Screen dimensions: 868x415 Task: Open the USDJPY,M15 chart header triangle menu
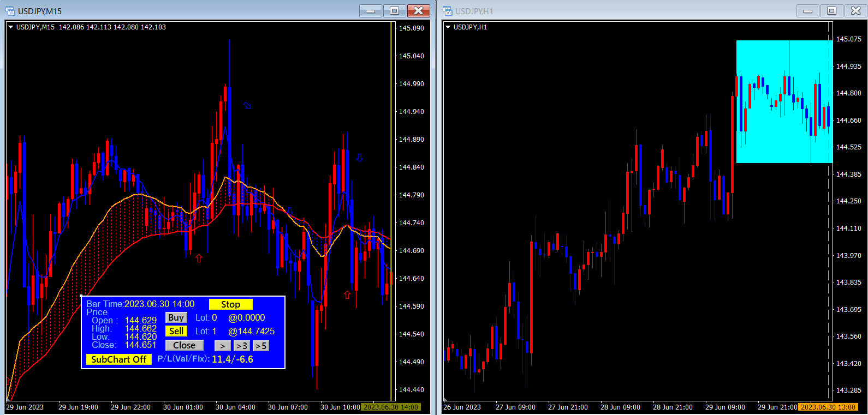[x=10, y=27]
